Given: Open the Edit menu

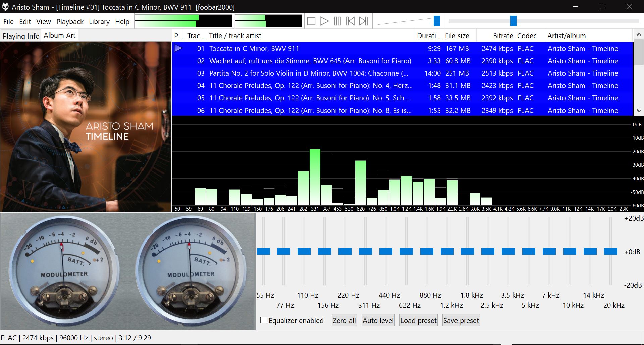Looking at the screenshot, I should (x=25, y=22).
